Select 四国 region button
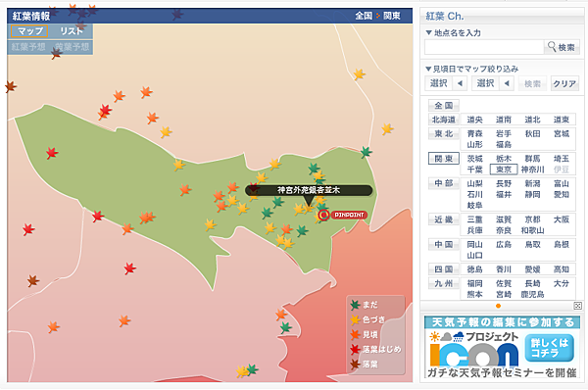The width and height of the screenshot is (588, 390). click(x=444, y=269)
